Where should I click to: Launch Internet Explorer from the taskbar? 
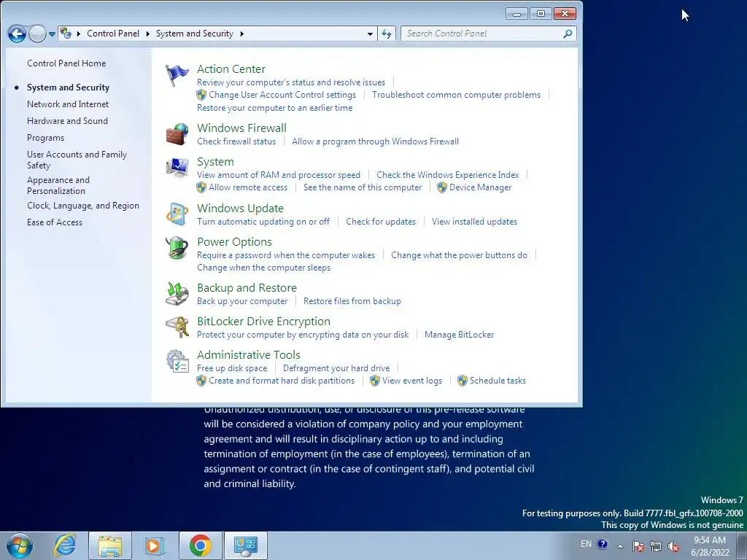(65, 545)
